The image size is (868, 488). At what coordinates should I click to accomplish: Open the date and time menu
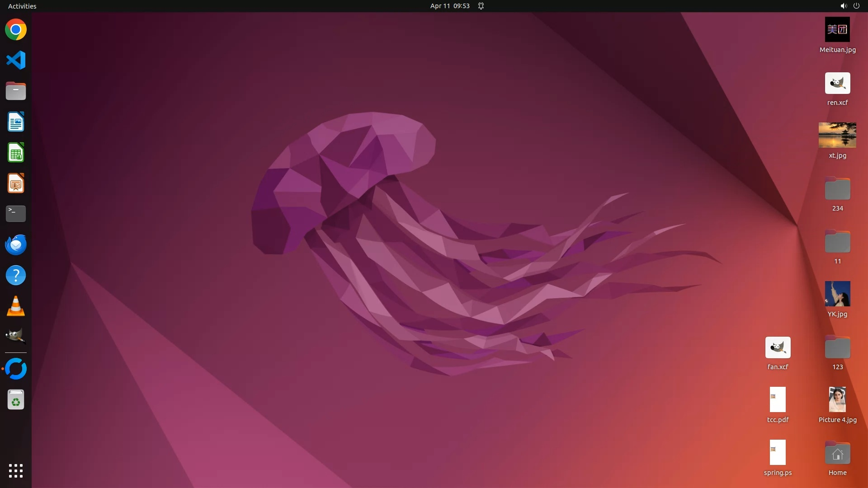[x=449, y=6]
